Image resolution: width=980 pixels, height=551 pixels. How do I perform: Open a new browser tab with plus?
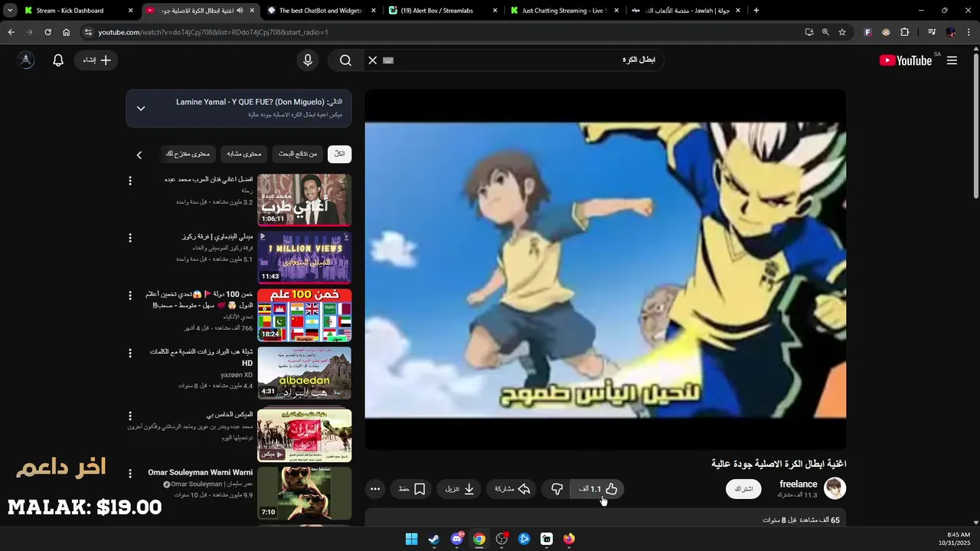point(756,11)
